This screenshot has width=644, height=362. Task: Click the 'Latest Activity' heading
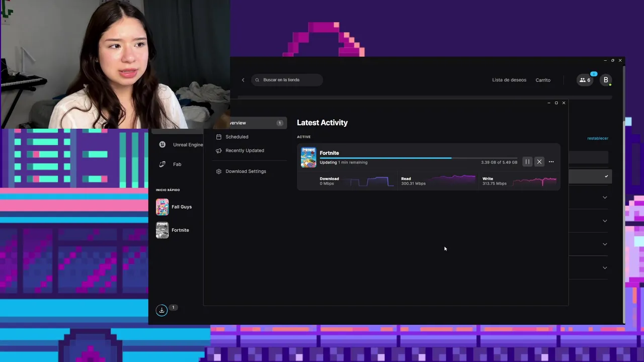(x=322, y=123)
